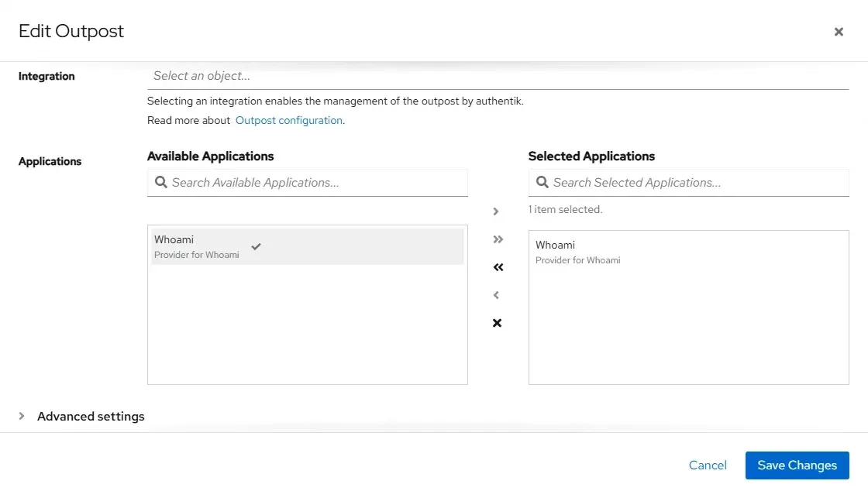Click add all applications double arrow
This screenshot has width=868, height=498.
coord(498,239)
